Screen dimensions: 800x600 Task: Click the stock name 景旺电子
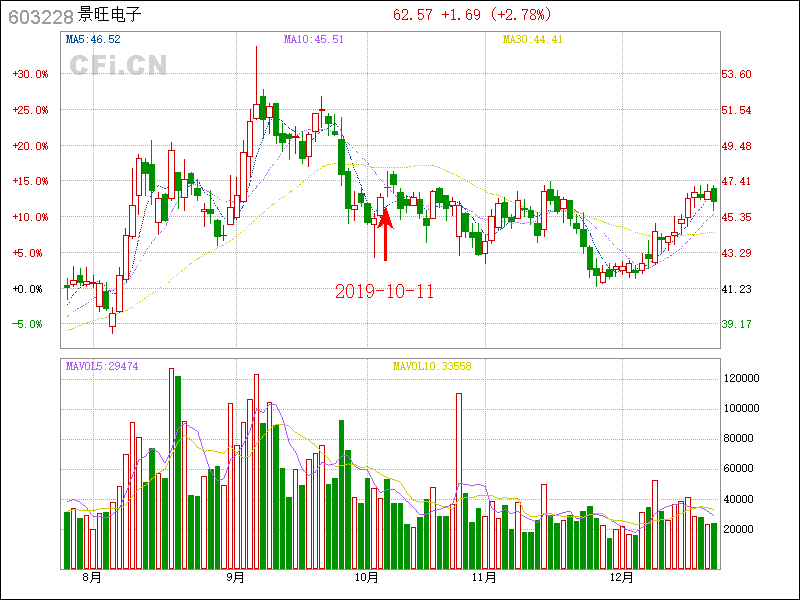[110, 14]
